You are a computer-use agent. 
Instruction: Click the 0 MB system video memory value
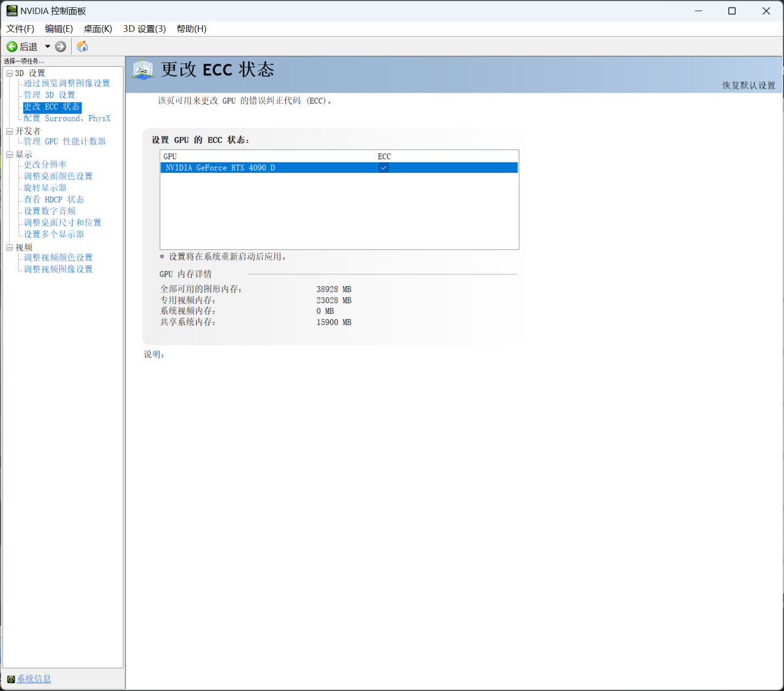point(325,311)
